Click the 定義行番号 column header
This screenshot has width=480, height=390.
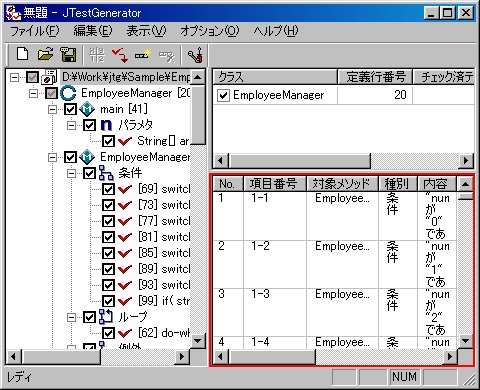375,77
